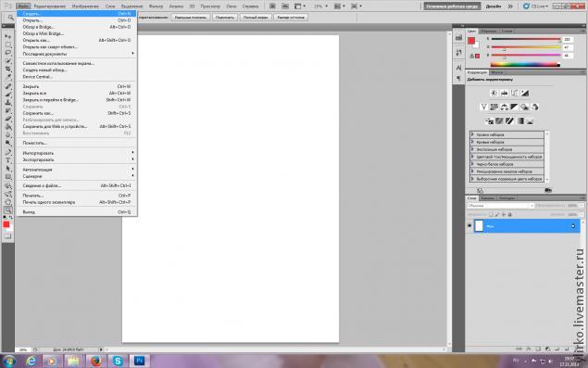Choose 'Открыть...' in File menu

click(x=77, y=20)
